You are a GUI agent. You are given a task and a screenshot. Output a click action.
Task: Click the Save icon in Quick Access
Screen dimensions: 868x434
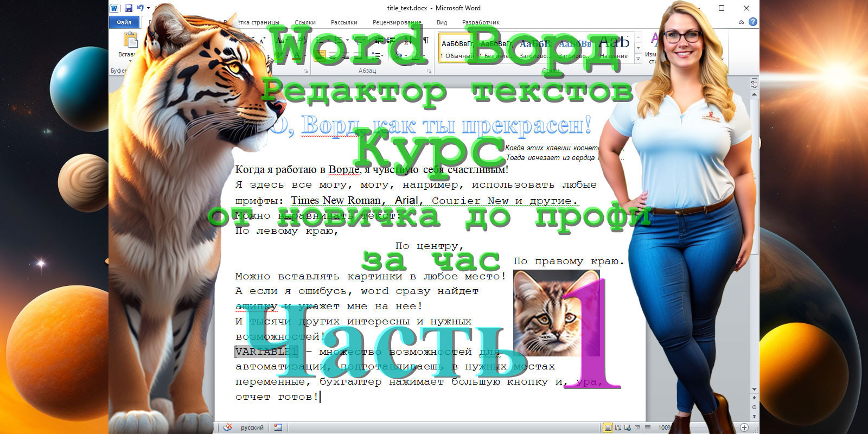[129, 8]
